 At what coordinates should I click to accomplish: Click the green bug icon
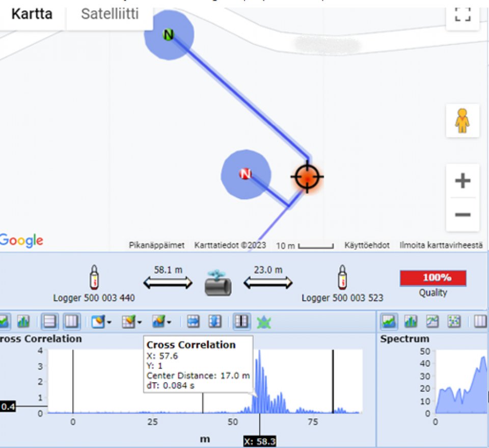[x=264, y=322]
